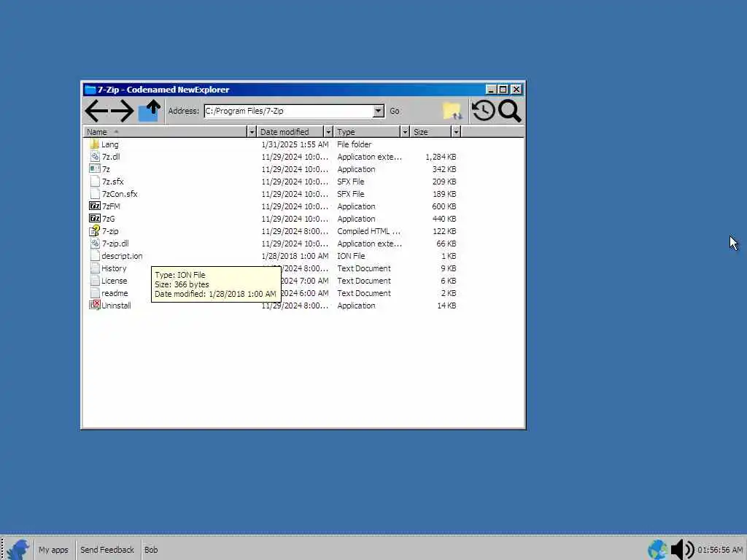The width and height of the screenshot is (747, 560).
Task: Click the yellow folder sync icon
Action: pos(452,111)
